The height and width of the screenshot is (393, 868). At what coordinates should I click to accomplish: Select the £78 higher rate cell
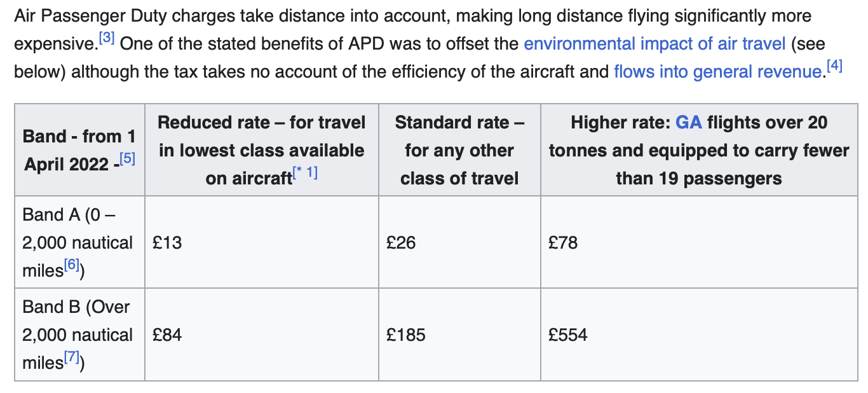[x=699, y=242]
